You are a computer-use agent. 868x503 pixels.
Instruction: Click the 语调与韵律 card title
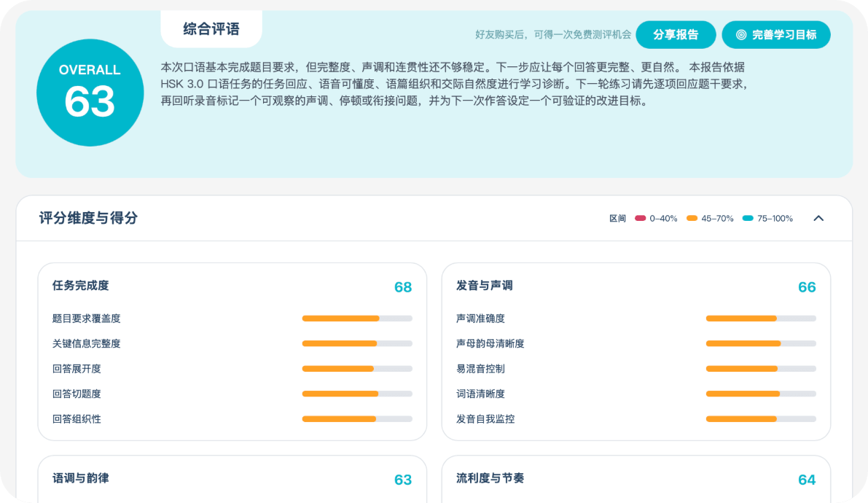(81, 478)
